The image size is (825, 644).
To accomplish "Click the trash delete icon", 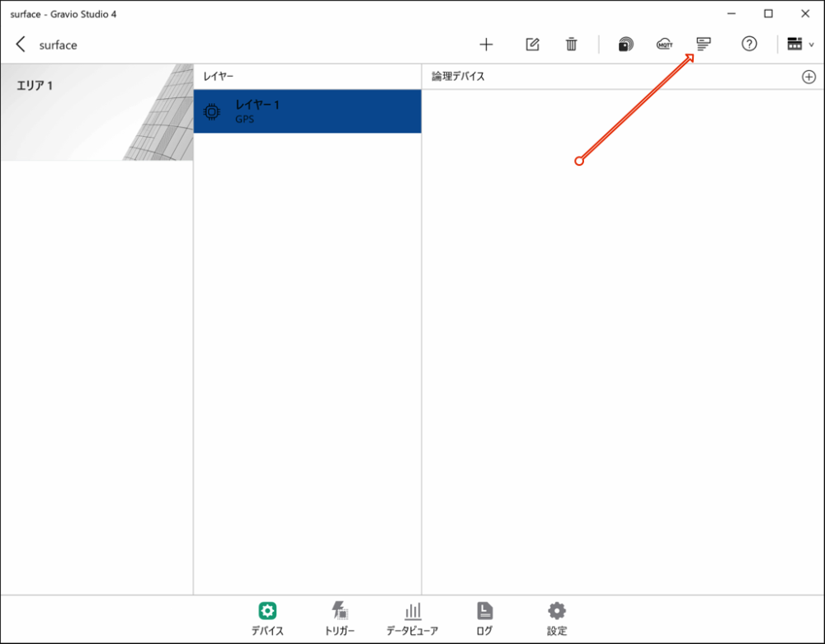I will 571,45.
